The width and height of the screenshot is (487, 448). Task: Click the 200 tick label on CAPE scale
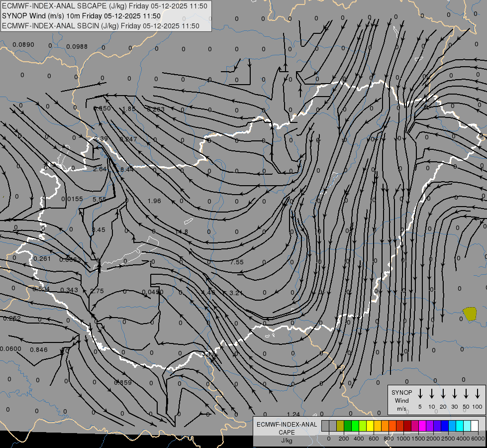pyautogui.click(x=344, y=439)
